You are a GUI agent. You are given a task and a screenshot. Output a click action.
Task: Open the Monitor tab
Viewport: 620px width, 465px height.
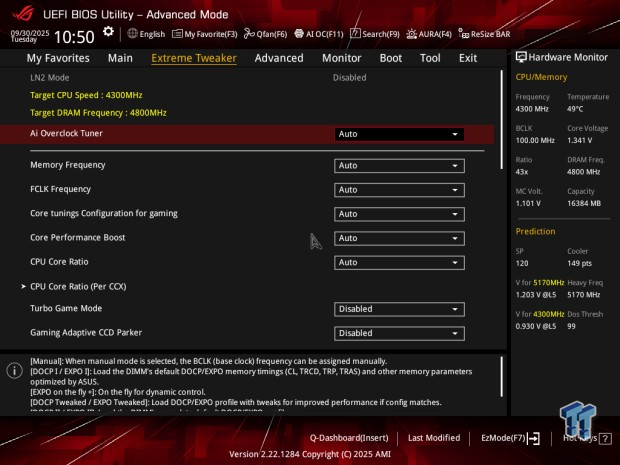pyautogui.click(x=342, y=58)
